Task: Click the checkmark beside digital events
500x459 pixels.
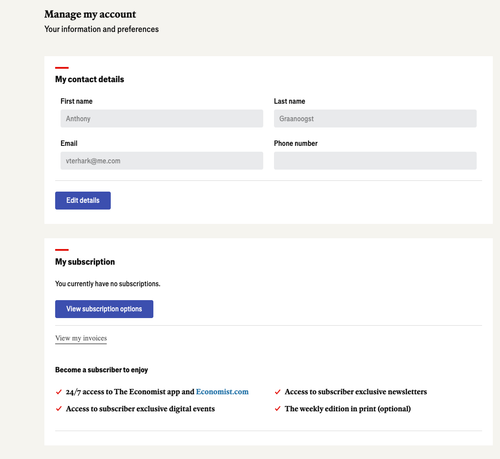Action: pos(59,409)
